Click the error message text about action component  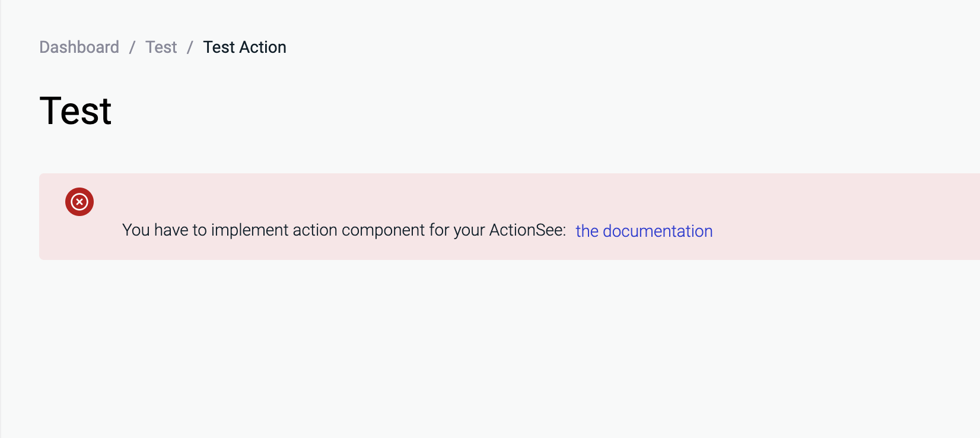[x=344, y=230]
